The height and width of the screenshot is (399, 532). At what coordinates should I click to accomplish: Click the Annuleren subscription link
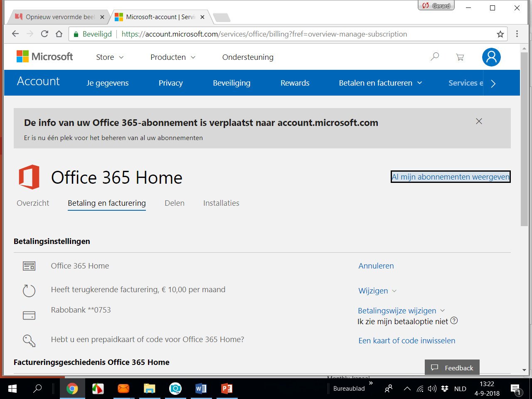coord(376,266)
